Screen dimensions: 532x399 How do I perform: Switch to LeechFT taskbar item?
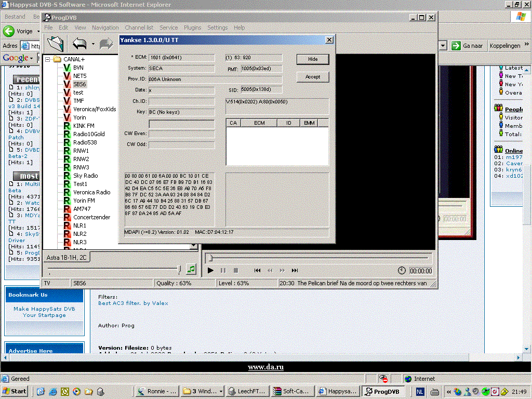(248, 391)
